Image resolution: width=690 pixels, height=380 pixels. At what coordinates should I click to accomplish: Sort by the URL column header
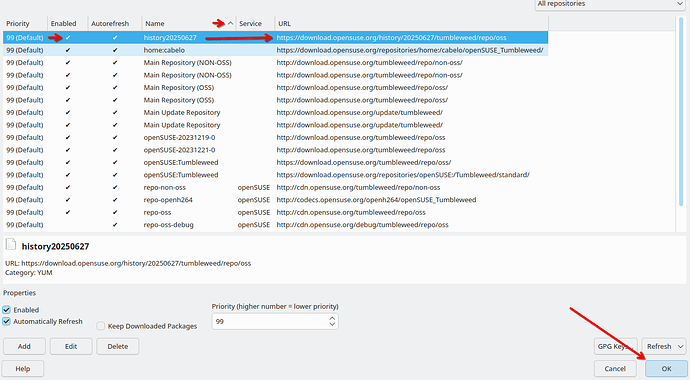point(411,23)
